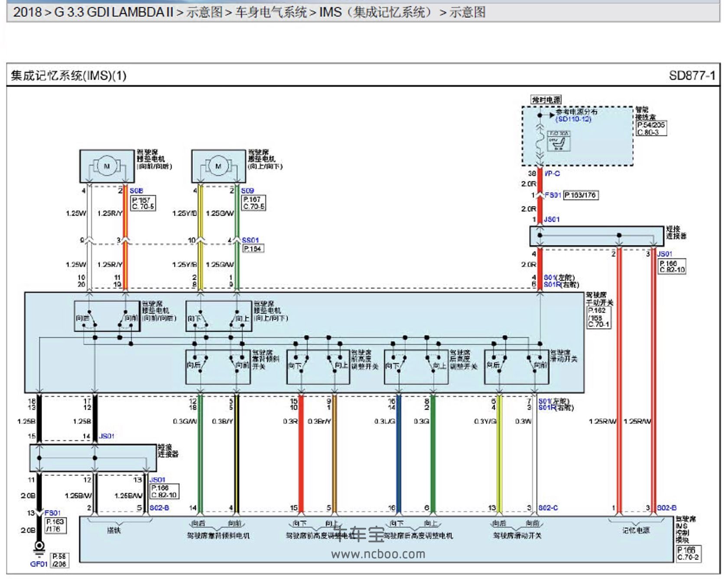
Task: Open connector label S02-C
Action: coord(548,507)
